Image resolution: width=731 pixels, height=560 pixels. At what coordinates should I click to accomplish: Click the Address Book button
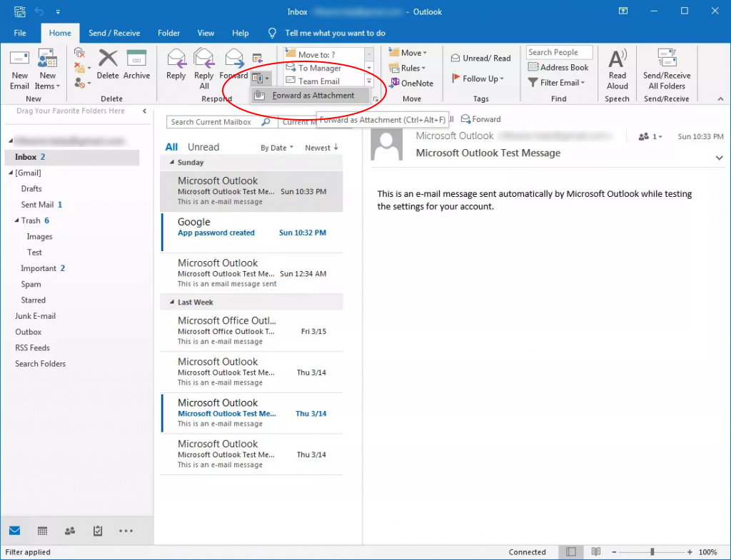pyautogui.click(x=558, y=67)
